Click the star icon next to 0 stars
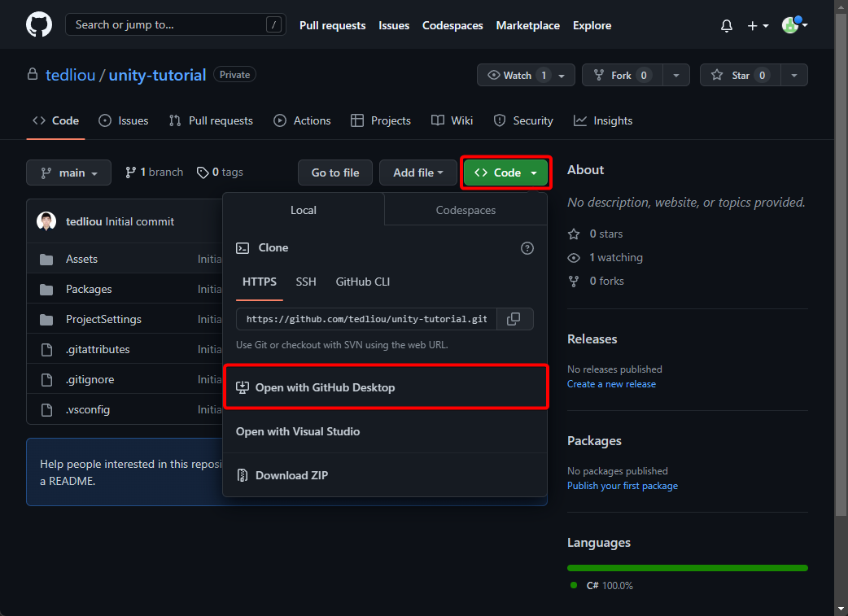This screenshot has height=616, width=848. tap(574, 234)
